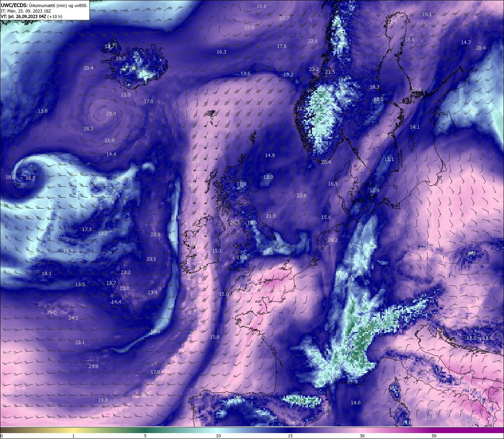This screenshot has width=504, height=439.
Task: Click the 'VT: þri. 26.09.2023 04Z' valid time line
Action: (x=23, y=17)
